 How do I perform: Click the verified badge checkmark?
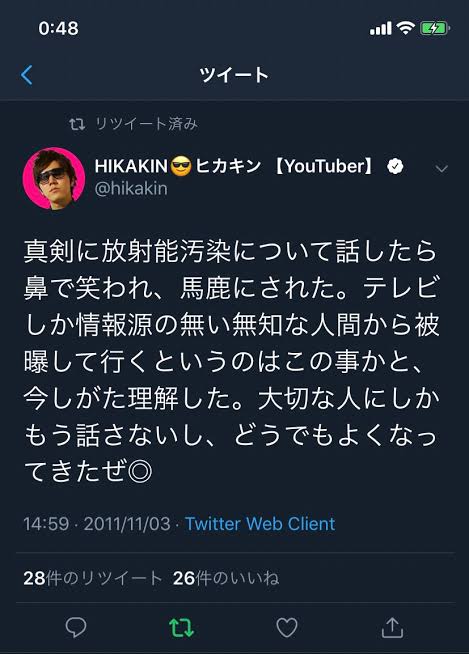point(395,166)
